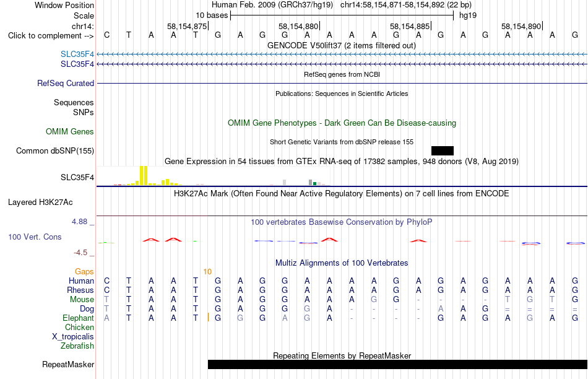Click the last base 'G' in sequence row
The width and height of the screenshot is (588, 379).
[x=575, y=35]
